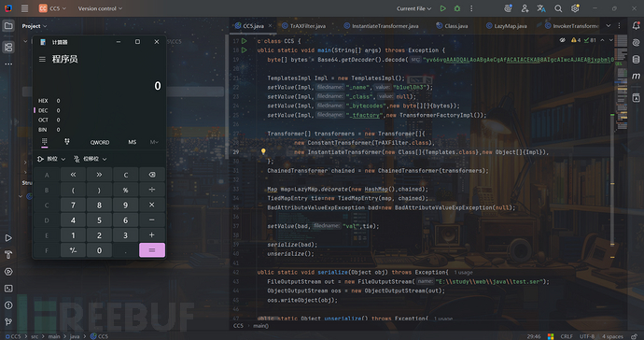Switch to Class.java tab
Viewport: 644px width, 340px height.
[452, 26]
